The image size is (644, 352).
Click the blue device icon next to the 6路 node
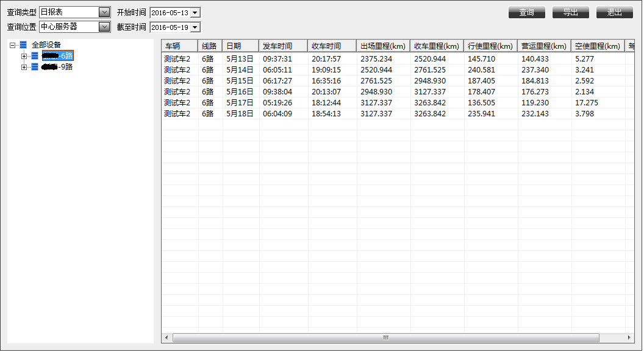[35, 56]
